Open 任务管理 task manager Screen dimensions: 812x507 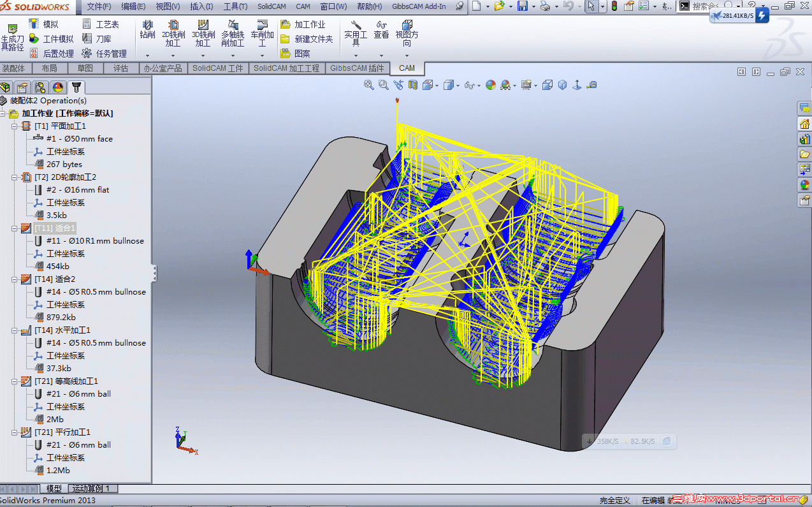click(x=104, y=54)
